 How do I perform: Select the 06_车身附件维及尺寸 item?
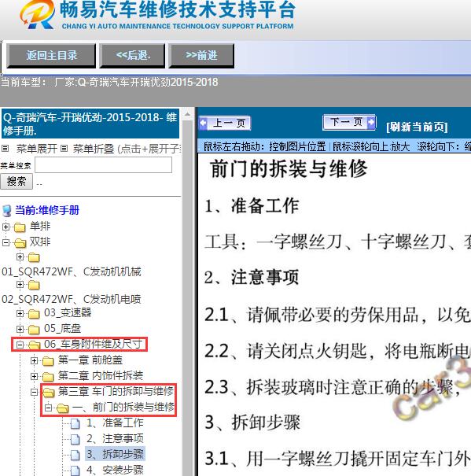(x=93, y=344)
